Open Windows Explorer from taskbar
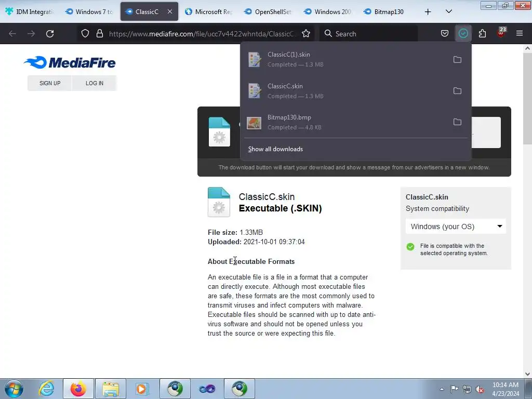Viewport: 532px width, 399px height. point(111,389)
